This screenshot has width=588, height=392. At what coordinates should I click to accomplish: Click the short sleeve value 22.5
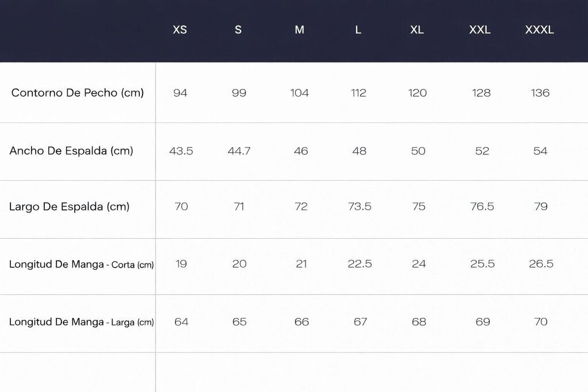[359, 264]
